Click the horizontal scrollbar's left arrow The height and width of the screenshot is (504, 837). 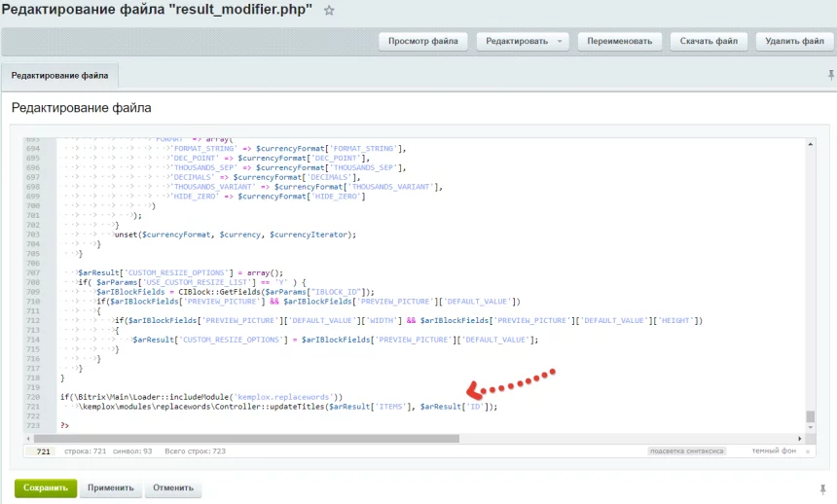point(27,438)
